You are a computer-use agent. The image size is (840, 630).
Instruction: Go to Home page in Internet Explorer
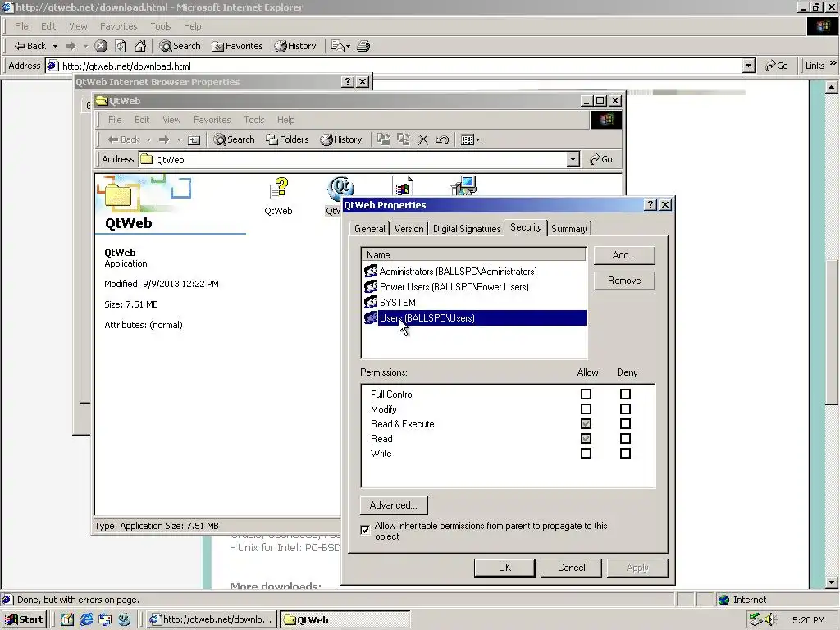140,46
